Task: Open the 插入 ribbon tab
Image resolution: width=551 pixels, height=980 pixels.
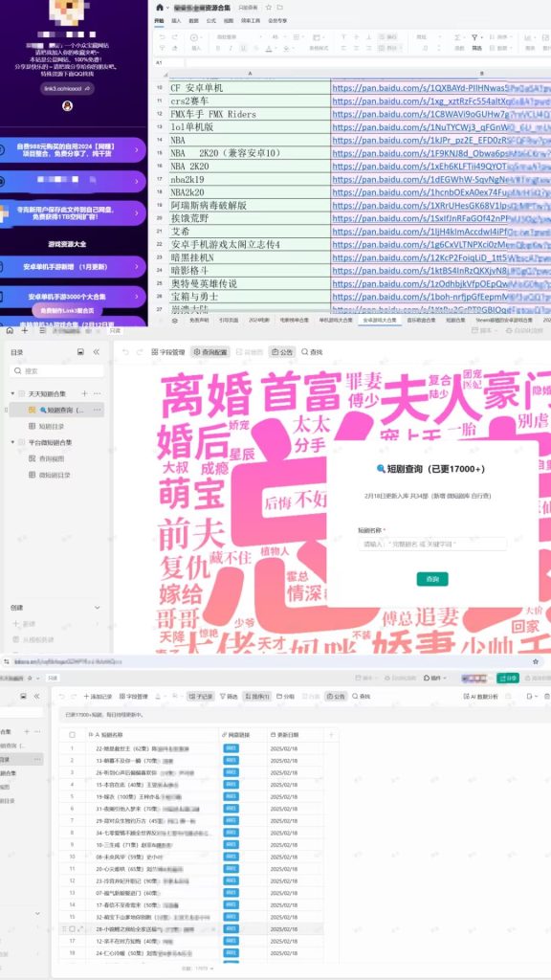Action: [176, 21]
